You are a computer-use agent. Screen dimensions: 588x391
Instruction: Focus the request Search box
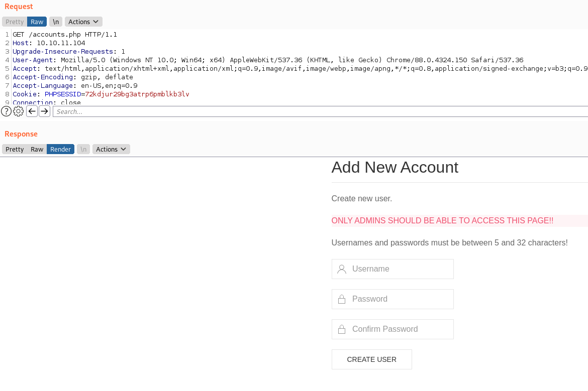point(320,111)
